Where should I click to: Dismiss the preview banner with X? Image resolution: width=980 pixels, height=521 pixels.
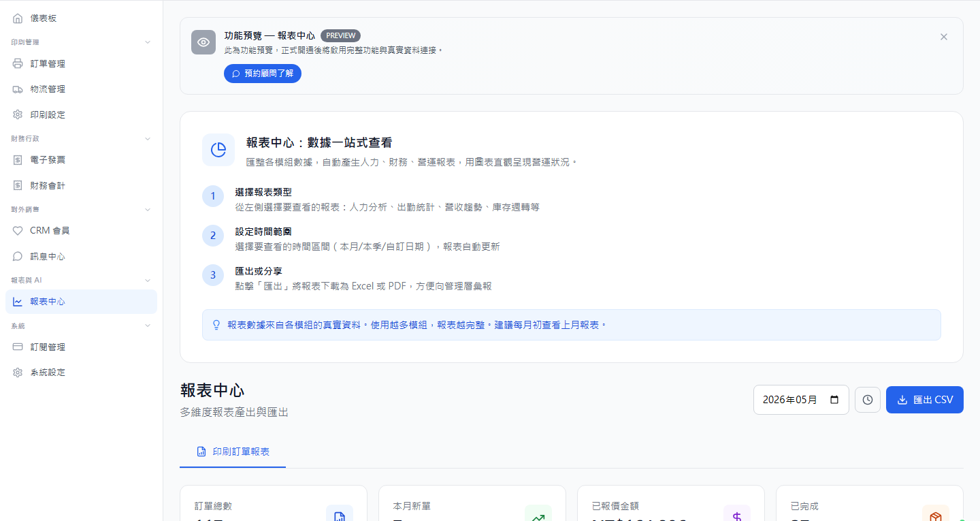click(x=944, y=37)
